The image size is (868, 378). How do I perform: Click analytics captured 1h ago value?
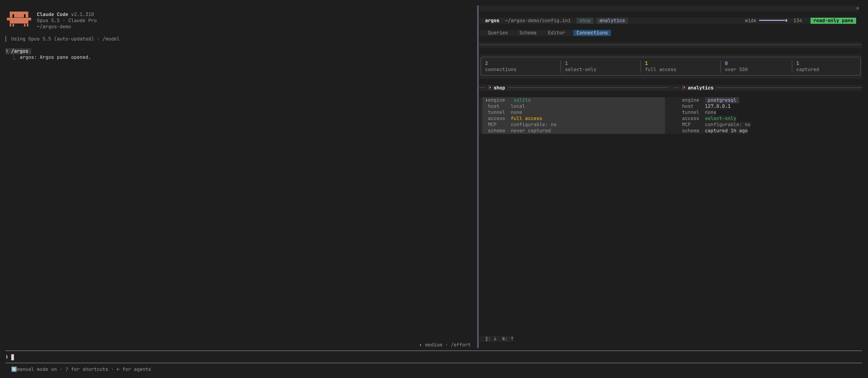[x=726, y=131]
